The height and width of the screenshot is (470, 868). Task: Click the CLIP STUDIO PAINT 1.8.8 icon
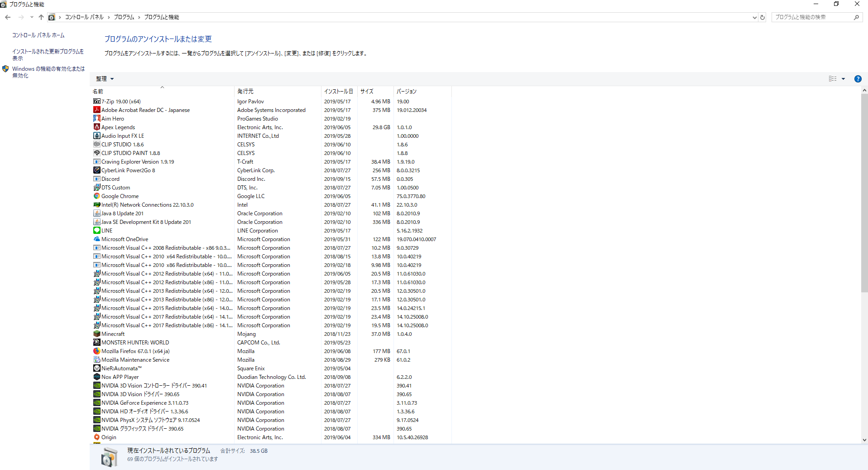click(x=96, y=153)
